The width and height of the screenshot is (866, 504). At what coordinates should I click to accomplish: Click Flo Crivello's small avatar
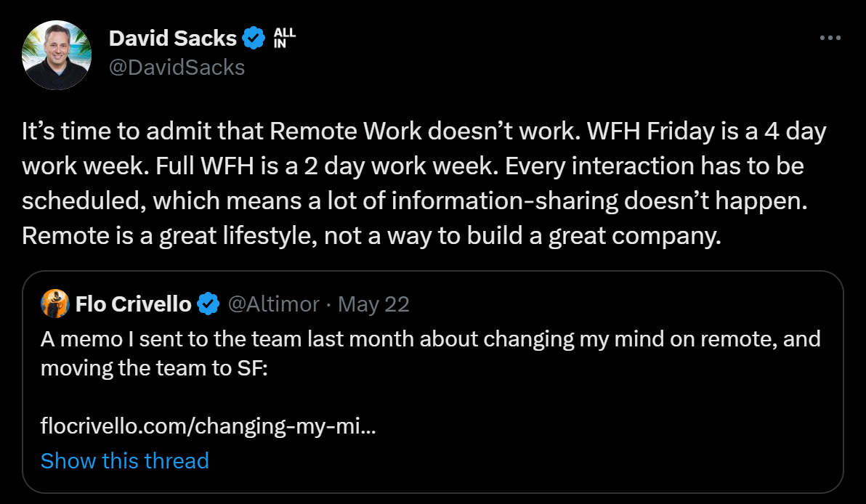54,304
